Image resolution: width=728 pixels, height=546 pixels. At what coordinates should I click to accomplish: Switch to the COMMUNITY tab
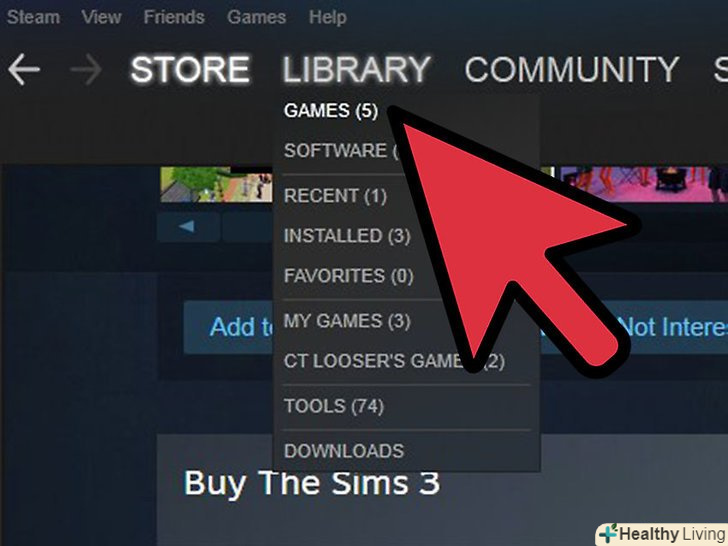coord(572,70)
